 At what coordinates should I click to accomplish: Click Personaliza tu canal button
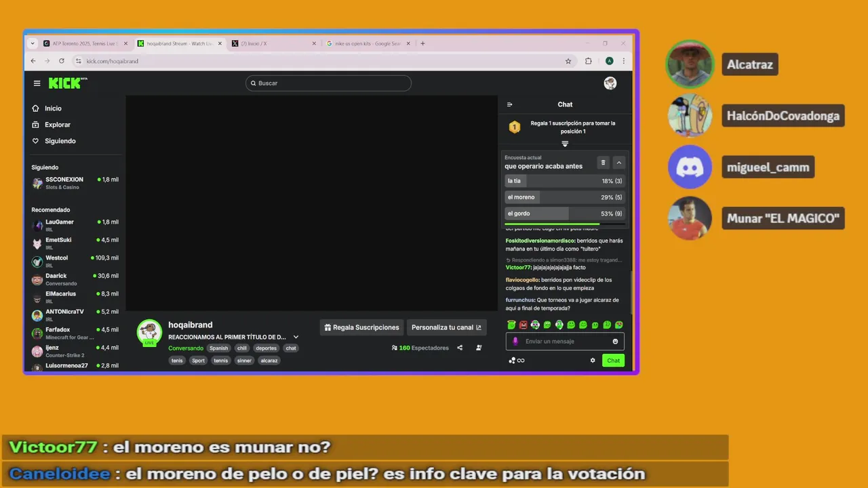click(x=446, y=327)
